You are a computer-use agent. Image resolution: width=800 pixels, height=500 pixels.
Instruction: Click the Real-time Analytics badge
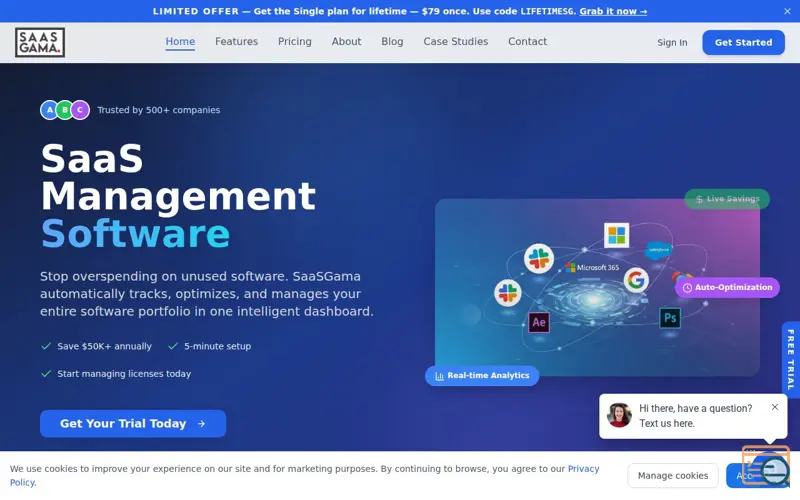click(482, 376)
